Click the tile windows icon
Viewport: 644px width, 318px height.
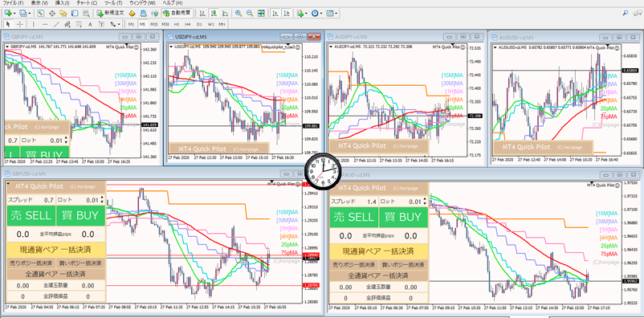pos(261,13)
